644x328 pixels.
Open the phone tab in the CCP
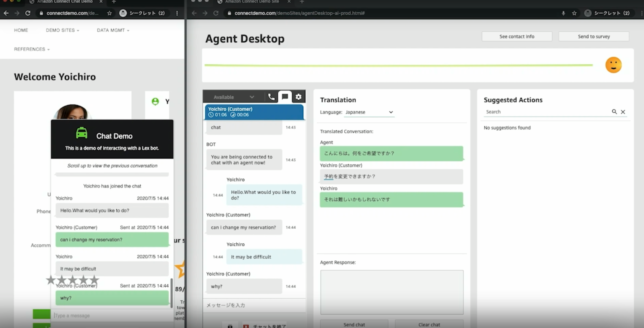[271, 97]
